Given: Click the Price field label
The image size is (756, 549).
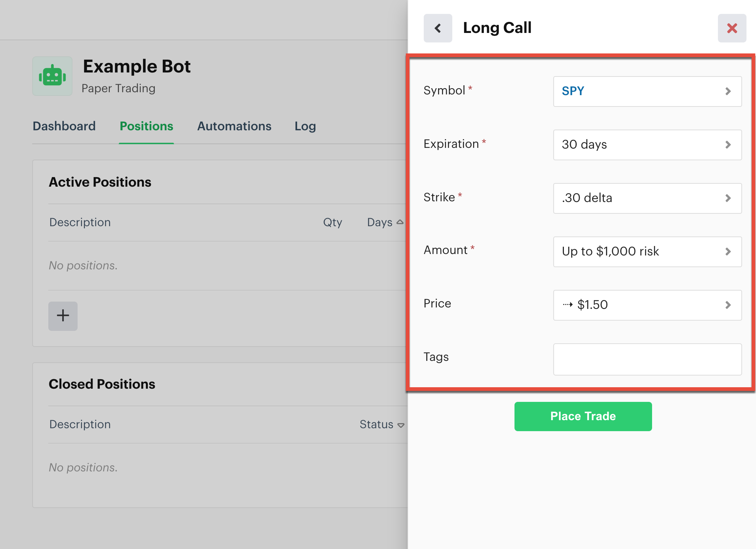Looking at the screenshot, I should 437,303.
